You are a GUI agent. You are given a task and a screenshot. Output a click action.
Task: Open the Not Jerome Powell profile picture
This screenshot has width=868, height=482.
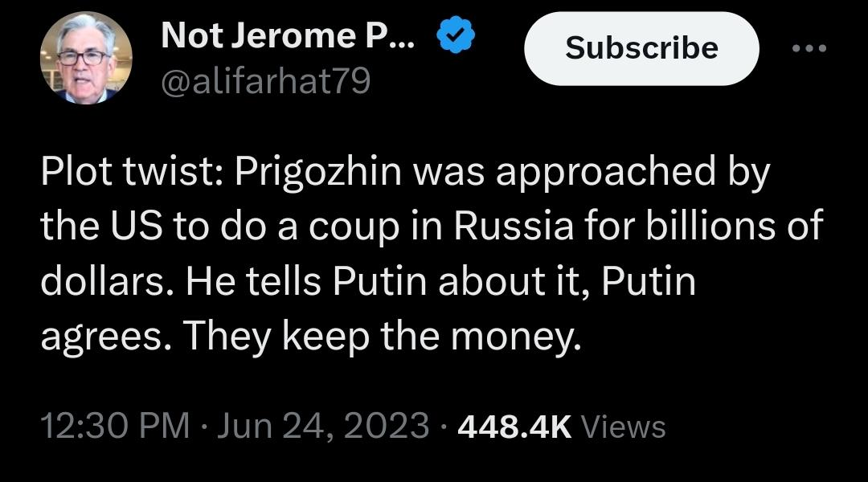[86, 58]
